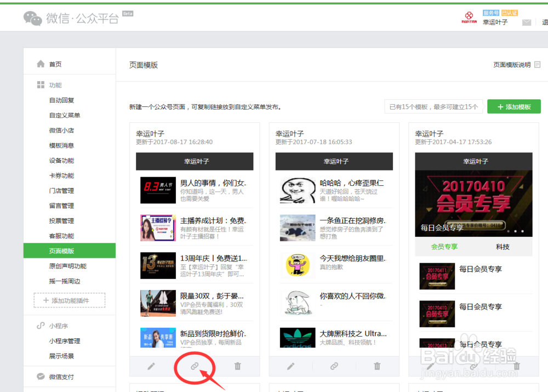Switch to the 科技 tab in the third template
548x392 pixels.
click(503, 247)
